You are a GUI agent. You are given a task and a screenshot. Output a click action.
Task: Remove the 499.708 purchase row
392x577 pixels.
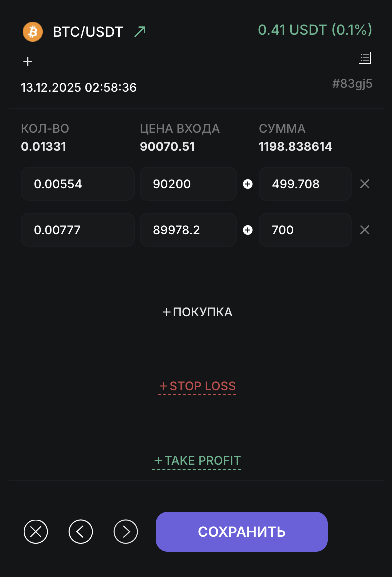click(365, 184)
